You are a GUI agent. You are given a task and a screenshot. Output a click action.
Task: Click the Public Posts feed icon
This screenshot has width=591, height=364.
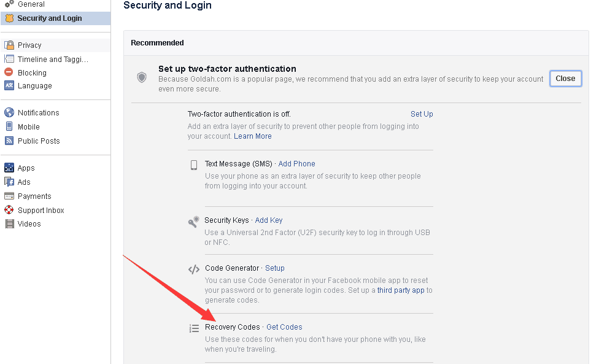point(9,141)
